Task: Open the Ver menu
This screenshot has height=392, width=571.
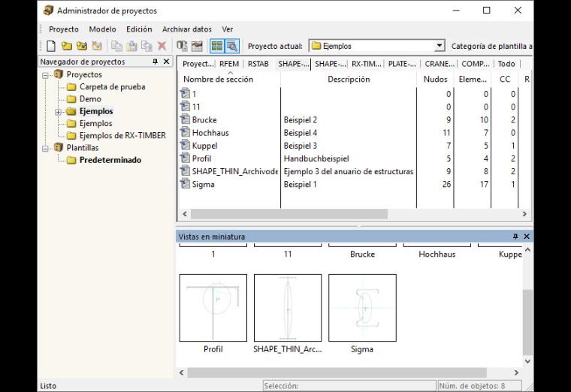Action: 227,29
